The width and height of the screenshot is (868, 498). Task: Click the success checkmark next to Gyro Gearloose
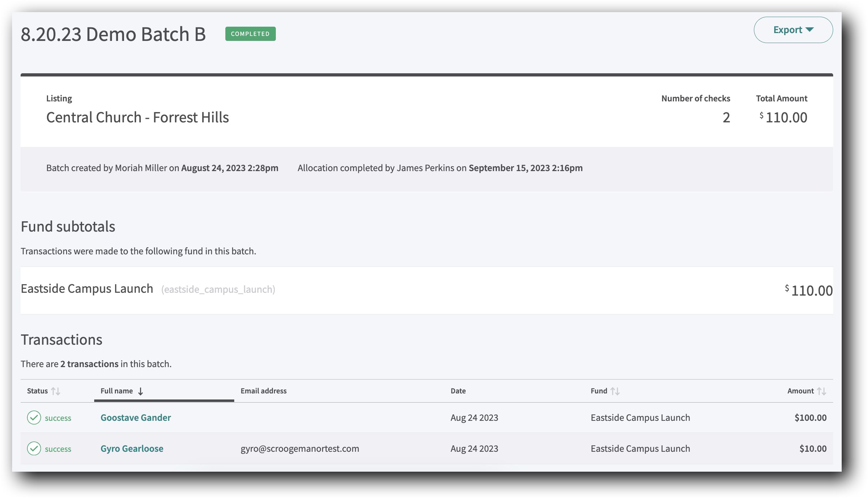(34, 449)
